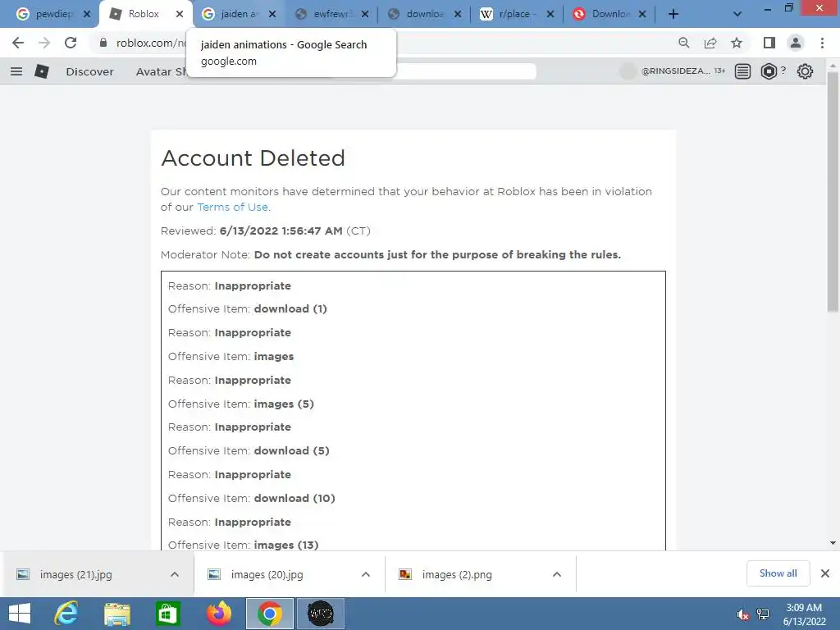Go back to the previous page

click(x=18, y=43)
